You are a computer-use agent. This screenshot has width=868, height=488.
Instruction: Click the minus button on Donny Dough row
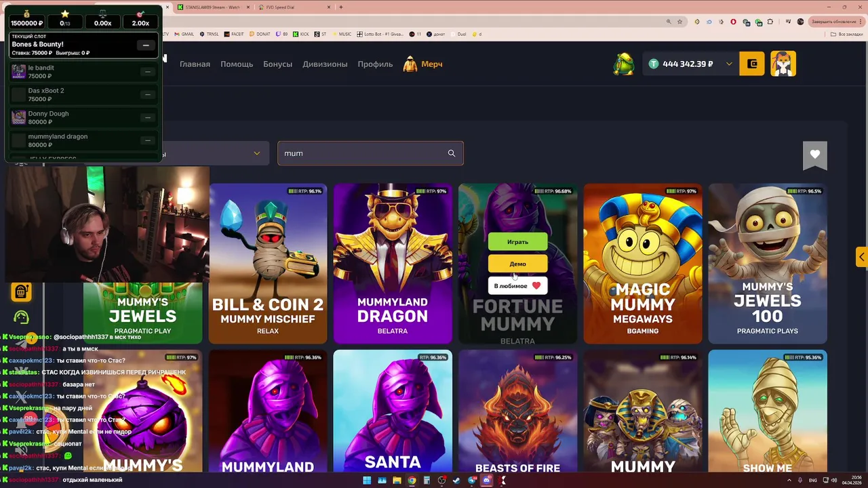point(147,117)
